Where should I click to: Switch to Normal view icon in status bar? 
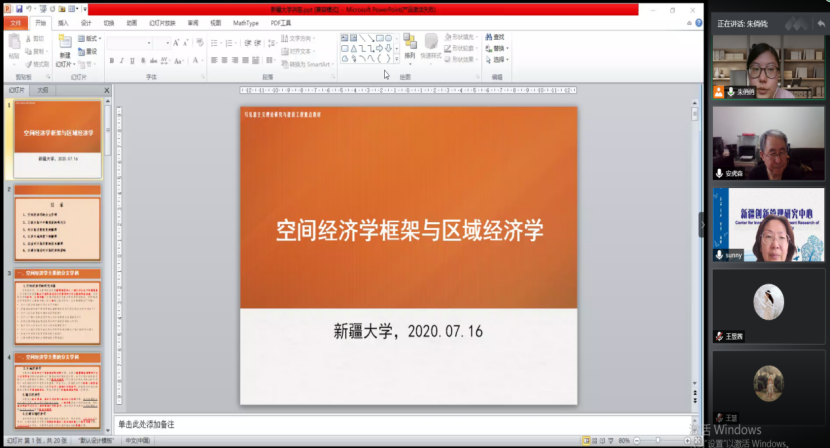click(586, 441)
